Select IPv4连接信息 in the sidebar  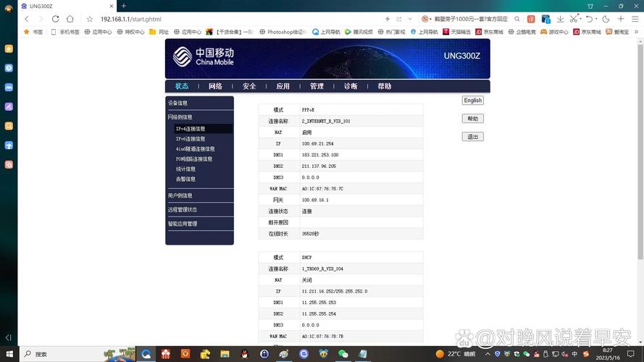203,129
